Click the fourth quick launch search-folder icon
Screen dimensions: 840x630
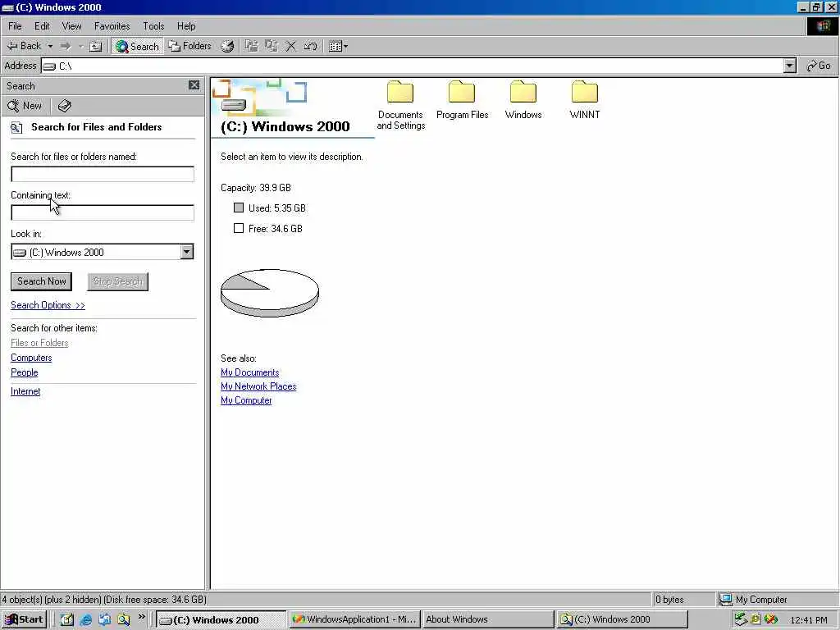coord(124,620)
